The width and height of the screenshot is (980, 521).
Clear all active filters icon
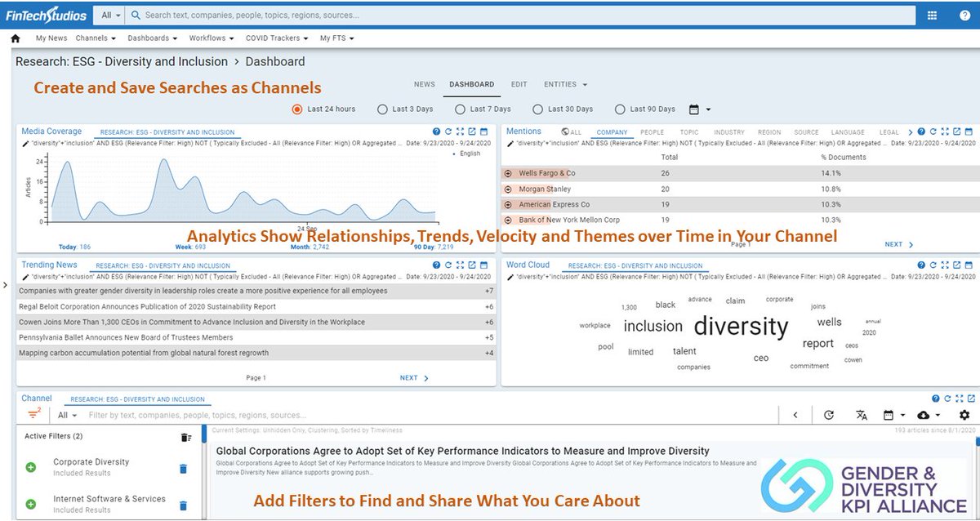pyautogui.click(x=186, y=437)
